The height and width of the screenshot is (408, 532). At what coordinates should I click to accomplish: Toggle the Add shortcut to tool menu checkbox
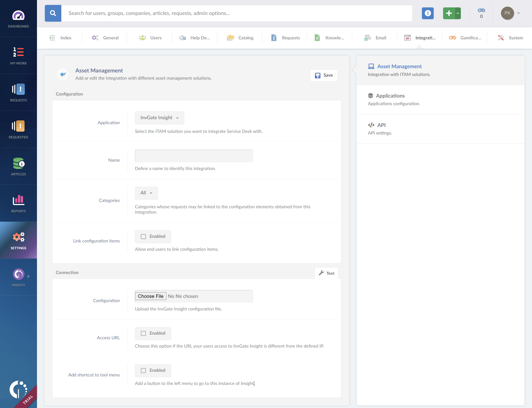coord(143,370)
